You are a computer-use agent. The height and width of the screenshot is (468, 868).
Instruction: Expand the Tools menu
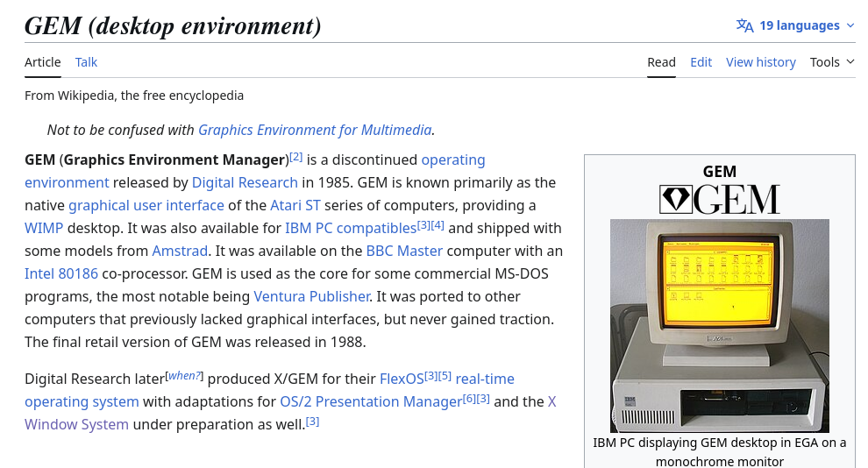coord(831,62)
